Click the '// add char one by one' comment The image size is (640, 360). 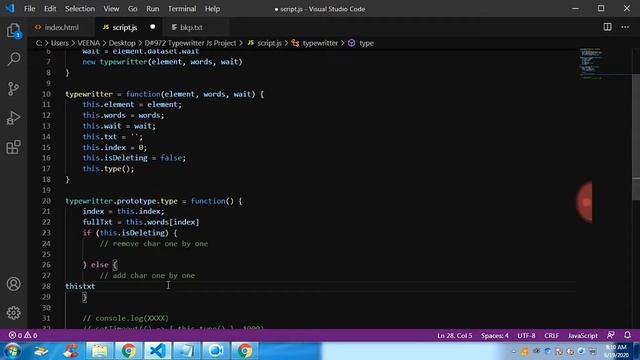[x=147, y=276]
